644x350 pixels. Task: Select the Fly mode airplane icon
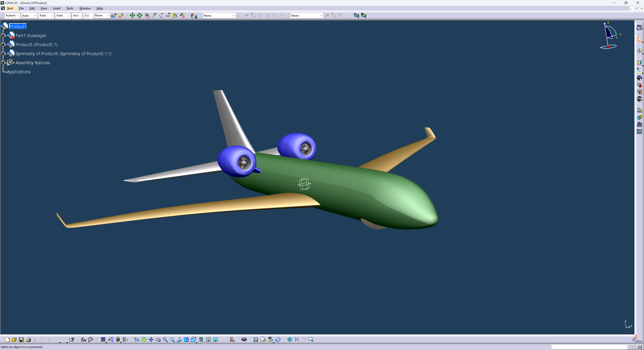click(x=137, y=339)
